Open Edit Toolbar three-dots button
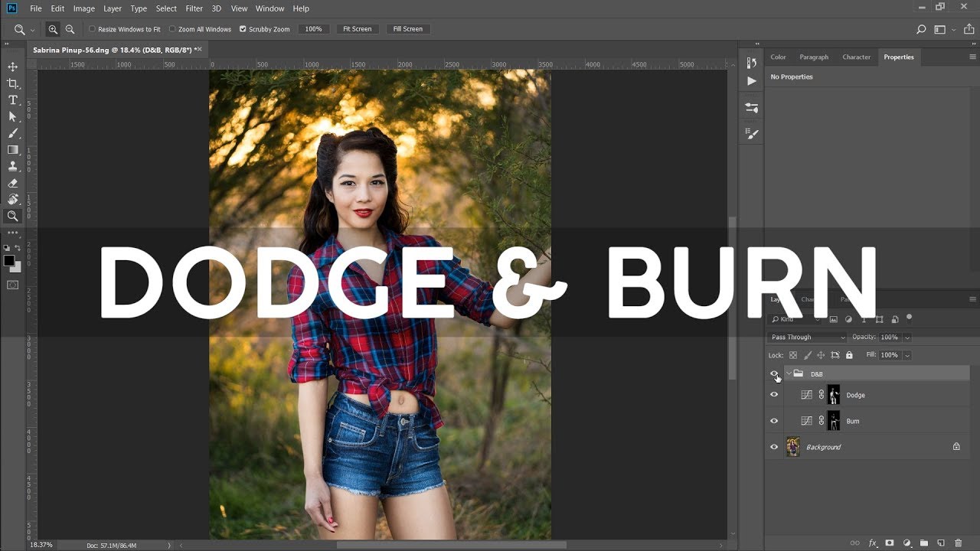 click(x=12, y=233)
